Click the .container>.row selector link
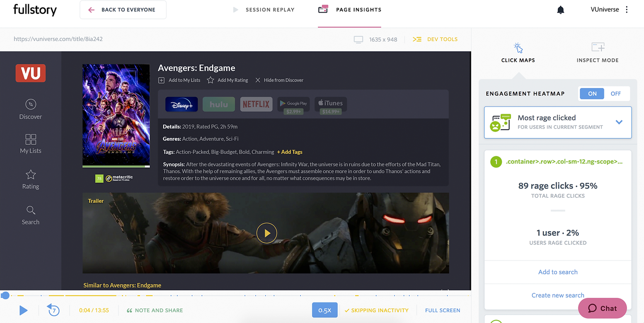This screenshot has height=323, width=644. coord(564,161)
